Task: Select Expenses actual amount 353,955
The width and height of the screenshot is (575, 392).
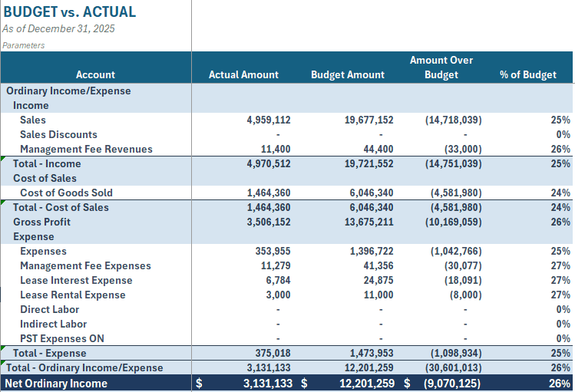Action: pos(273,252)
